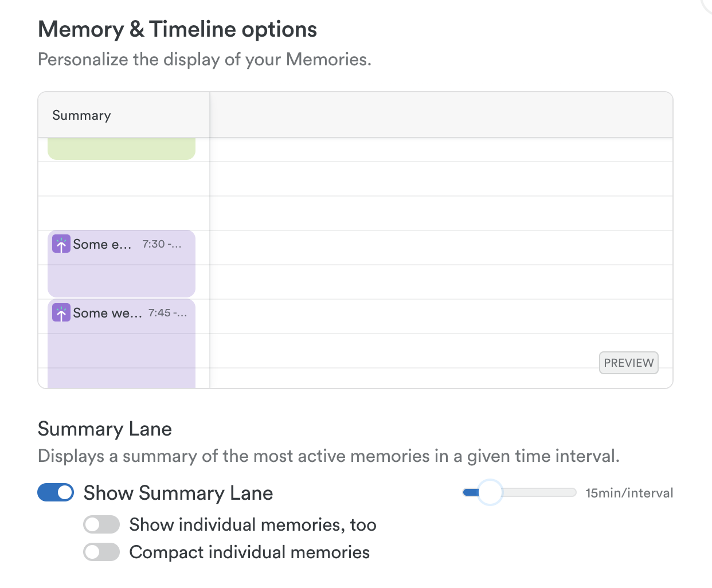
Task: Click the 7:45 time label
Action: (x=167, y=313)
